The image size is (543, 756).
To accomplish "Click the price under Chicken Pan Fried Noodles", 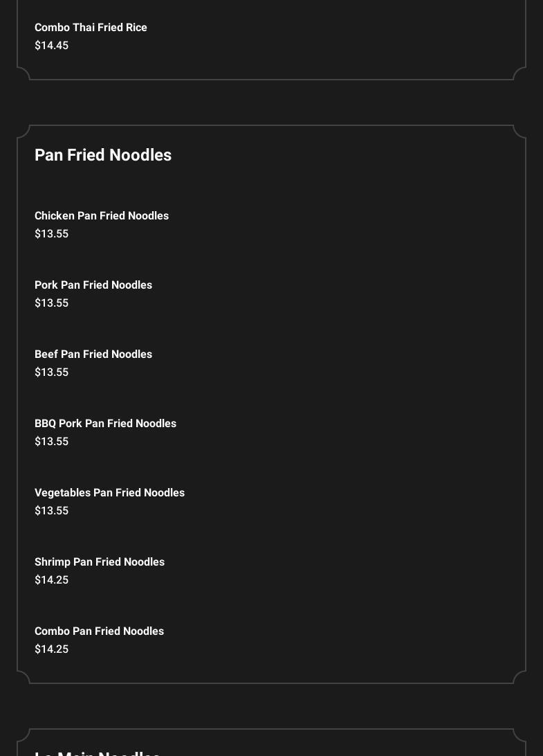I will (51, 234).
